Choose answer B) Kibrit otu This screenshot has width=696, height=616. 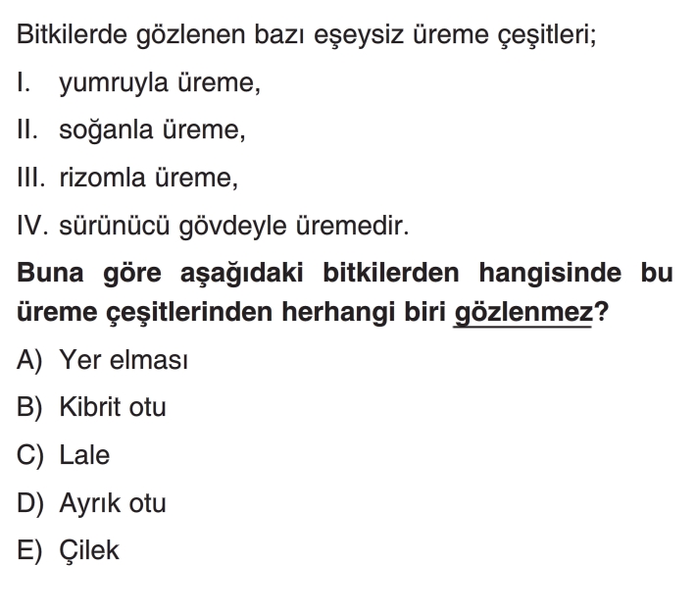91,408
